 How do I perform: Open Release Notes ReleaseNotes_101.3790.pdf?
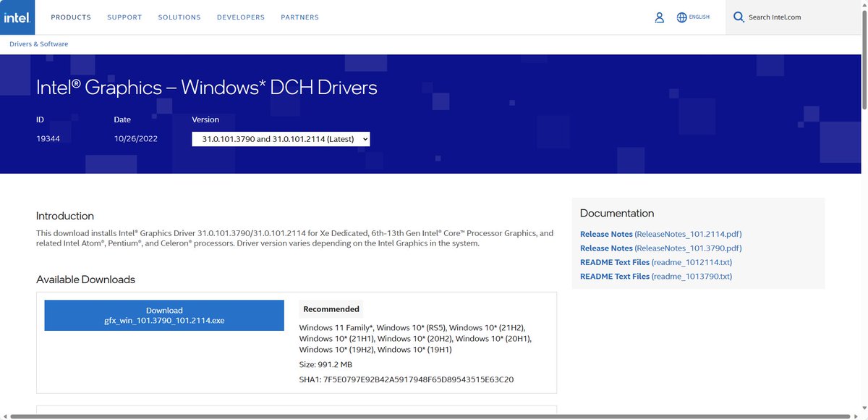[660, 248]
